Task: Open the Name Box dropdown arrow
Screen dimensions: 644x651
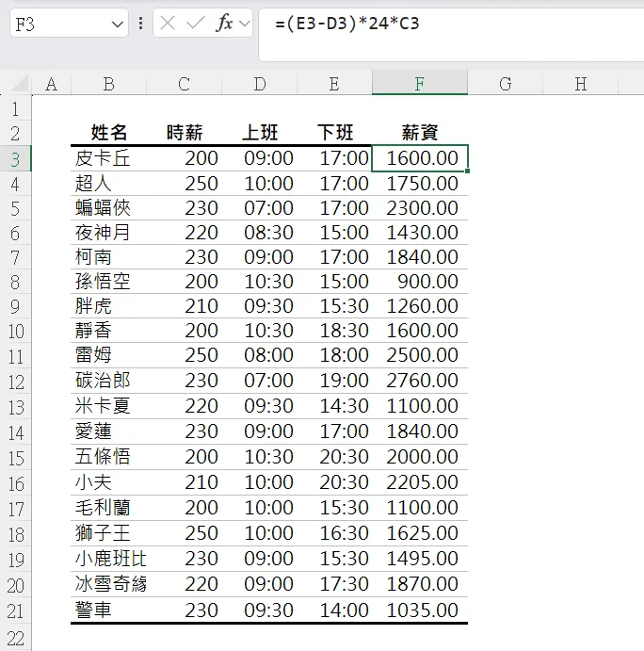Action: click(x=118, y=24)
